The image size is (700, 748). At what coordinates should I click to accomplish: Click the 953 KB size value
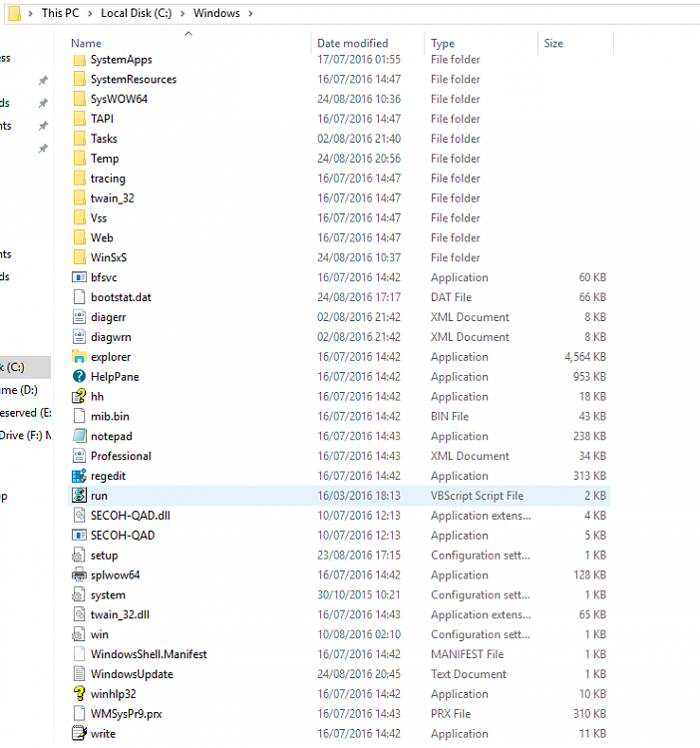click(x=589, y=377)
